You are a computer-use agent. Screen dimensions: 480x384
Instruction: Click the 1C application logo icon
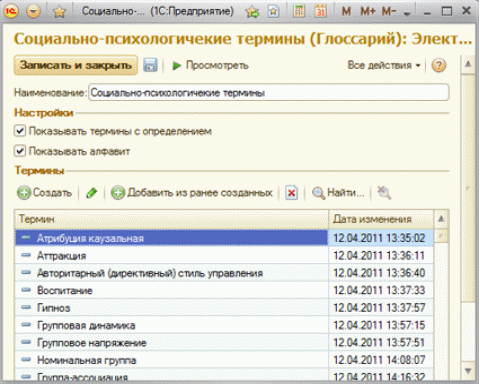pos(11,12)
